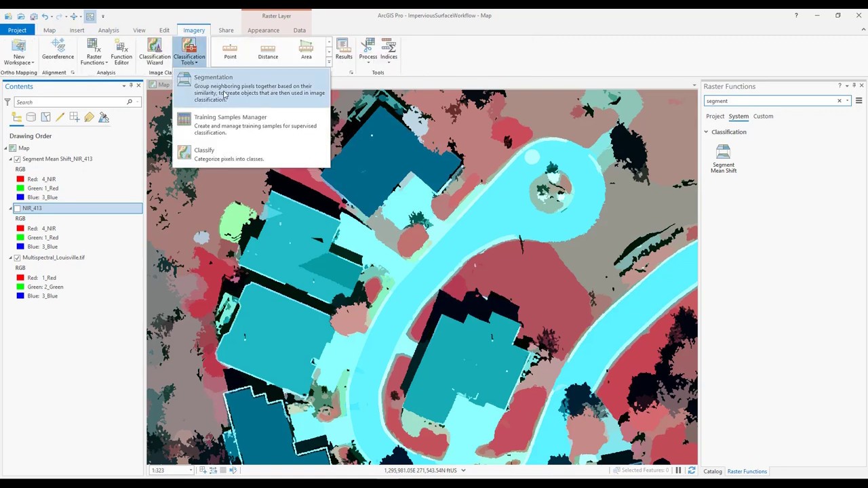Launch the Georeference tool
Image resolution: width=868 pixels, height=488 pixels.
(58, 49)
